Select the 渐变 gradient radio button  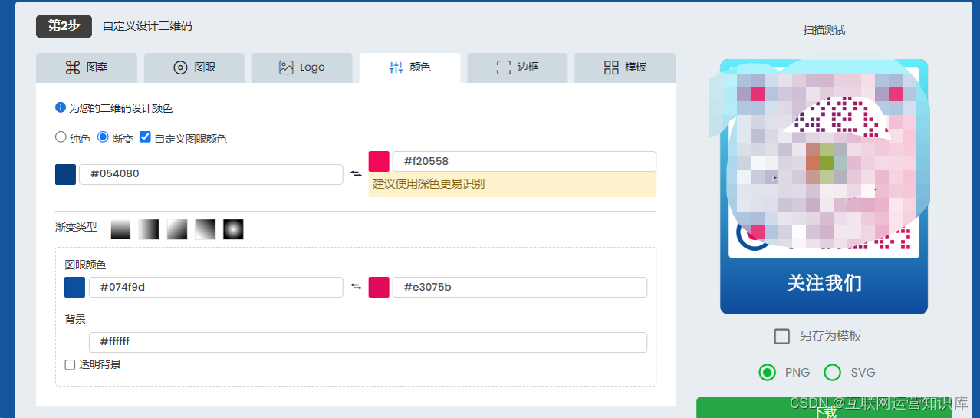[103, 138]
